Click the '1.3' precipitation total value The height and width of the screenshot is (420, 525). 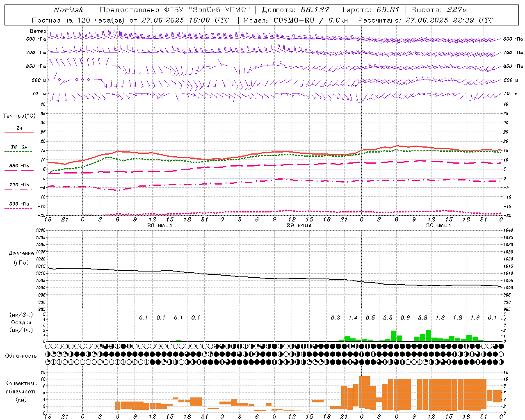click(x=440, y=318)
